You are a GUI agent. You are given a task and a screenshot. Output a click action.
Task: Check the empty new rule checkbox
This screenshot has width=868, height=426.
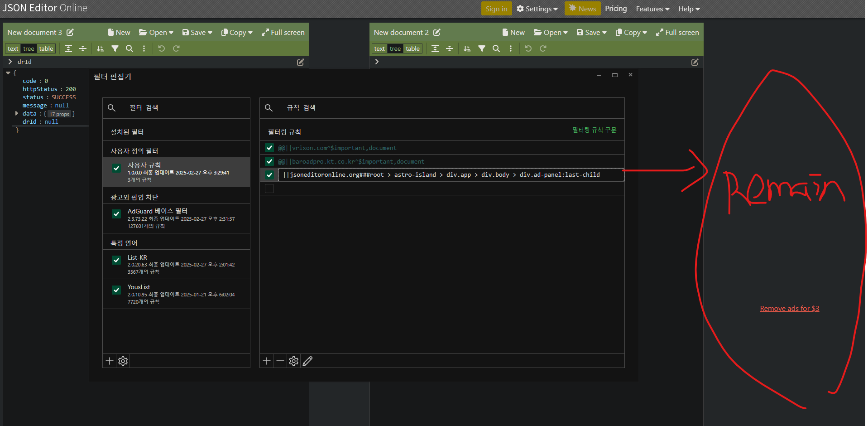pos(269,189)
